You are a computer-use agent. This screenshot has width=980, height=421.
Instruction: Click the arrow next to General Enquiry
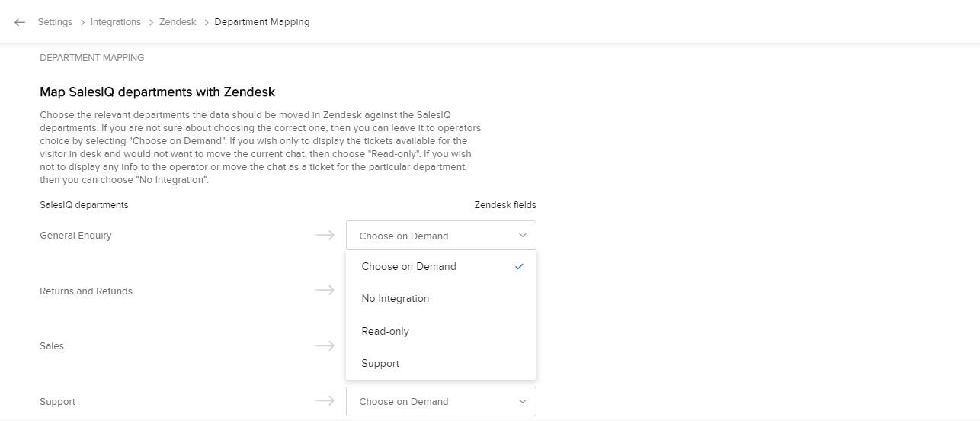pos(325,236)
